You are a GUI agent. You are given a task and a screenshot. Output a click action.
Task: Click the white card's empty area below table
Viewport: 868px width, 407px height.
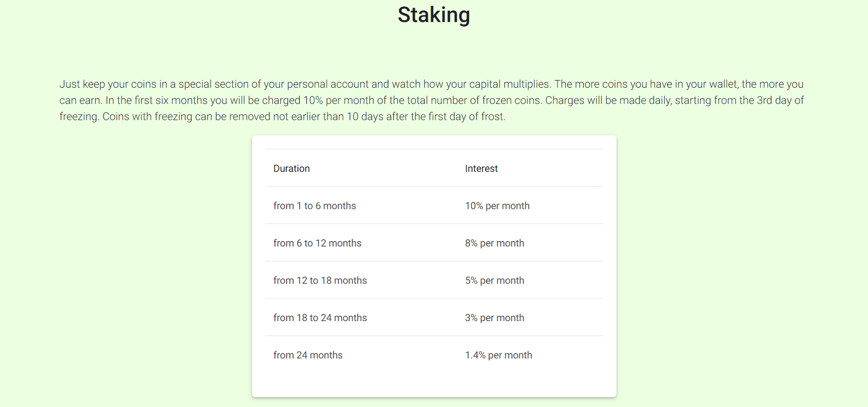(434, 384)
